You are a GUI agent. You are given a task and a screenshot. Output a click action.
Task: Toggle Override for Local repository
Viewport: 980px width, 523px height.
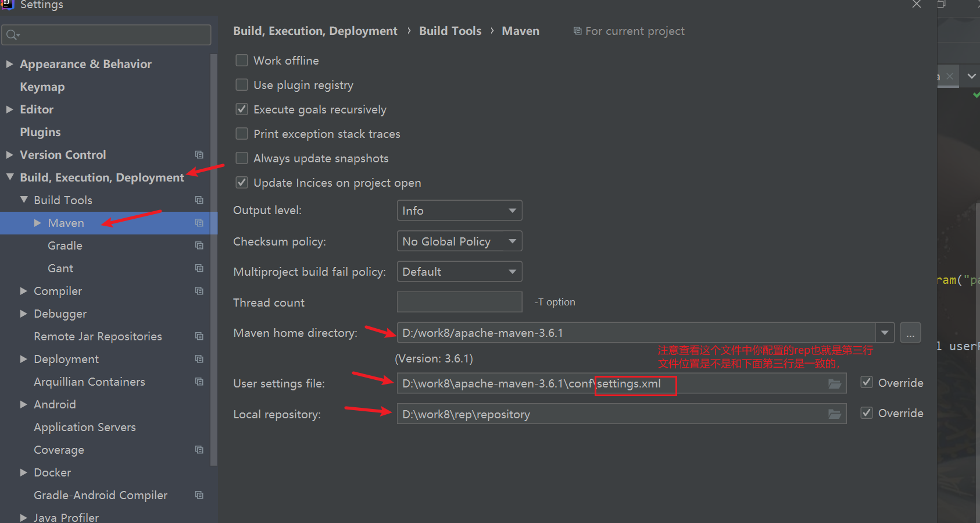point(867,412)
